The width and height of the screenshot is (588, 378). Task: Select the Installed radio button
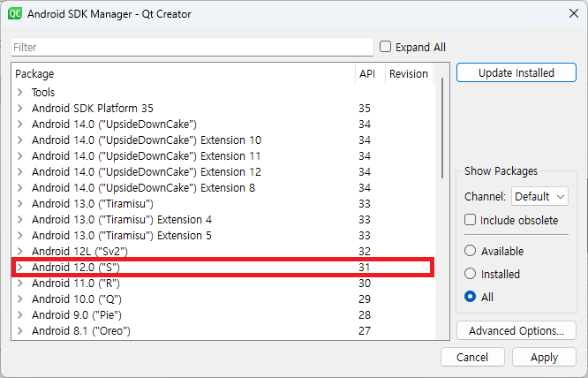pyautogui.click(x=470, y=274)
